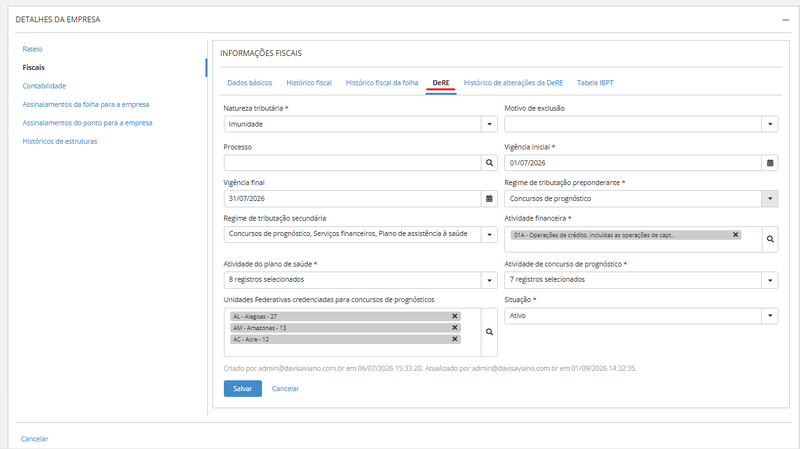This screenshot has width=800, height=449.
Task: Switch to the Tabela IBPT tab
Action: tap(595, 83)
